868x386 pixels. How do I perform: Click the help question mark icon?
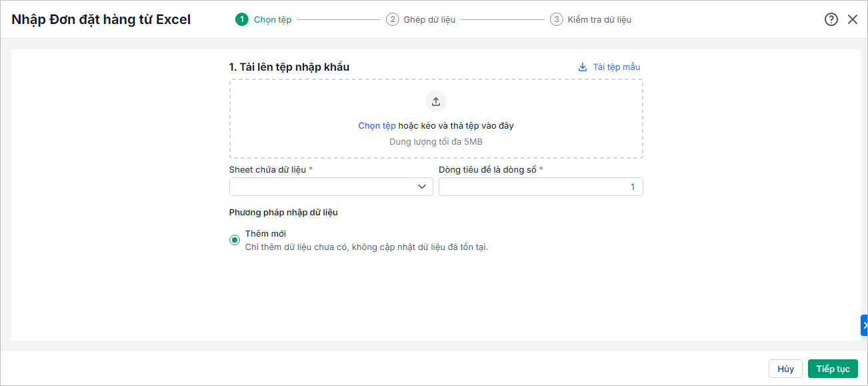click(x=831, y=19)
